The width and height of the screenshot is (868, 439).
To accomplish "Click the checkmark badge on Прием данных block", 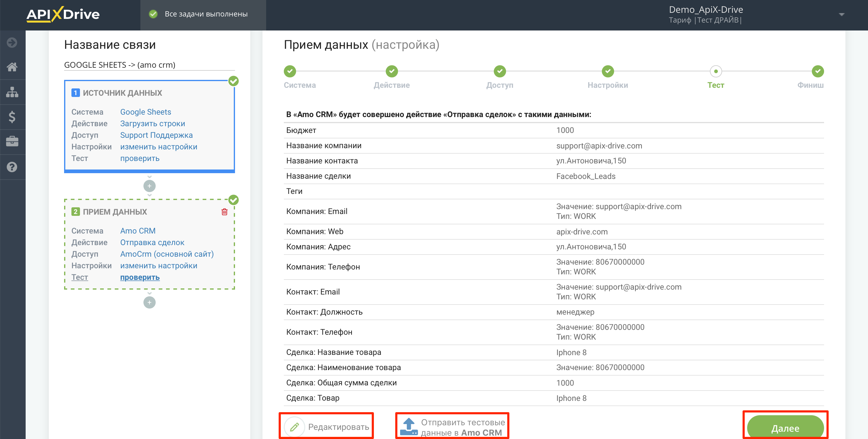I will [233, 200].
